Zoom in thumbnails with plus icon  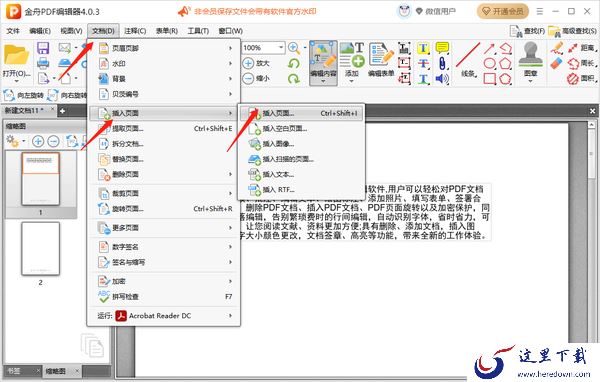point(38,141)
